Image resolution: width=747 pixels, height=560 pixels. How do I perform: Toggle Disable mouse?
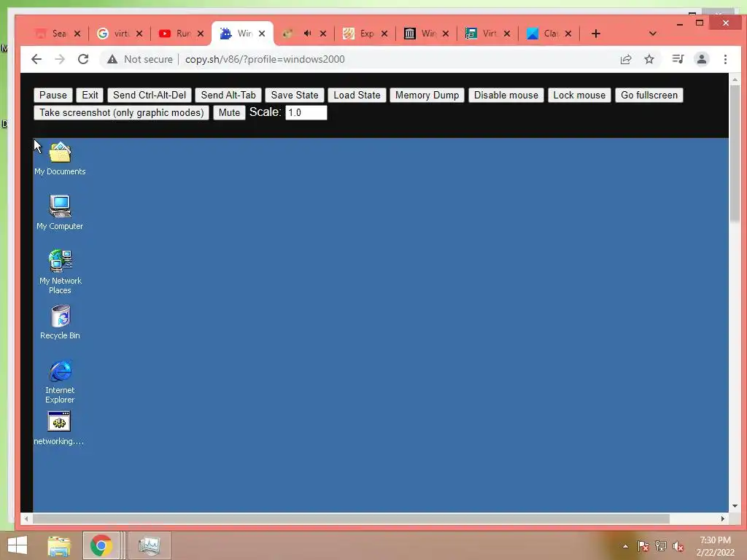(x=506, y=95)
